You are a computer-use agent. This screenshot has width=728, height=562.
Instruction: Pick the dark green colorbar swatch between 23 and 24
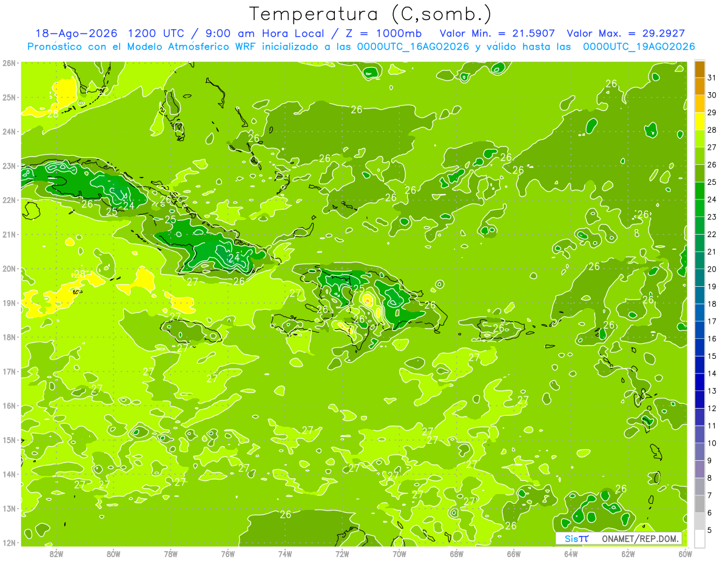[x=699, y=208]
